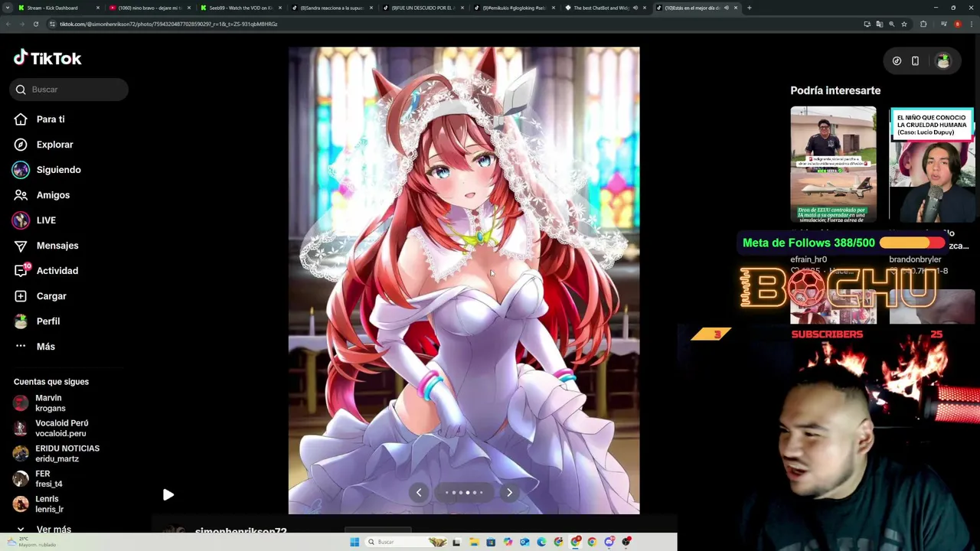Viewport: 980px width, 551px height.
Task: Click the get app phone icon
Action: 915,61
